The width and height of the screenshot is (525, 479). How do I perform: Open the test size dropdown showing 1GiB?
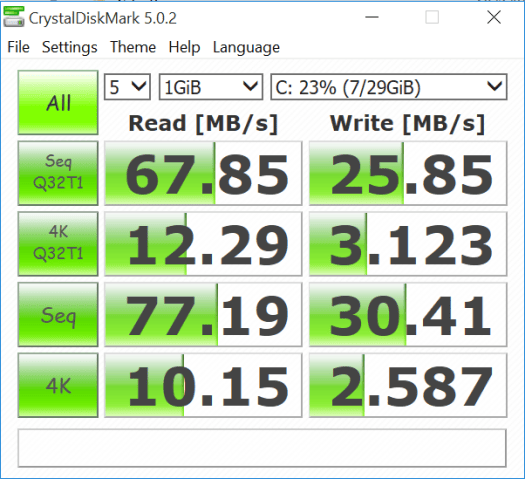point(211,87)
